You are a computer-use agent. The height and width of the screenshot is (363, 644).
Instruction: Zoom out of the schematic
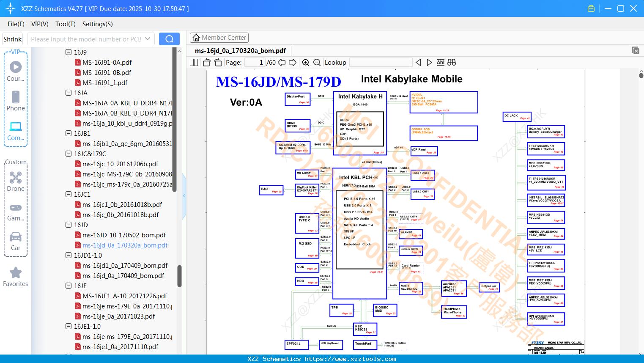pos(317,63)
